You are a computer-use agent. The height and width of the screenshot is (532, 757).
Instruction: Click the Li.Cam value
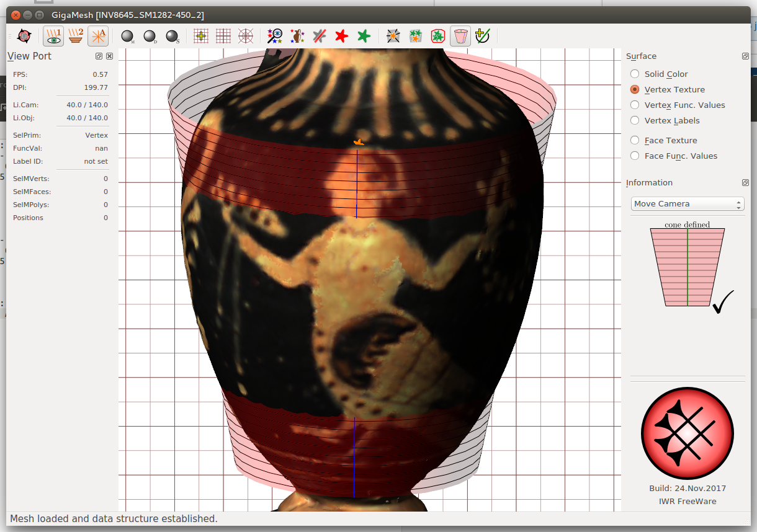87,105
